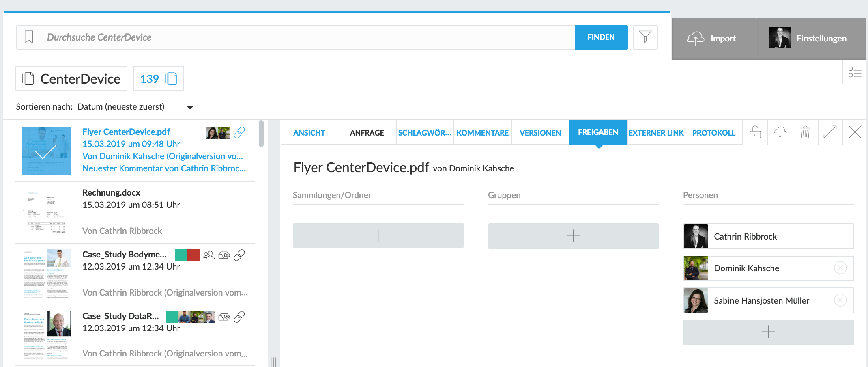The height and width of the screenshot is (367, 868).
Task: Select the Case_Study Bodyme thumbnail
Action: [x=46, y=274]
